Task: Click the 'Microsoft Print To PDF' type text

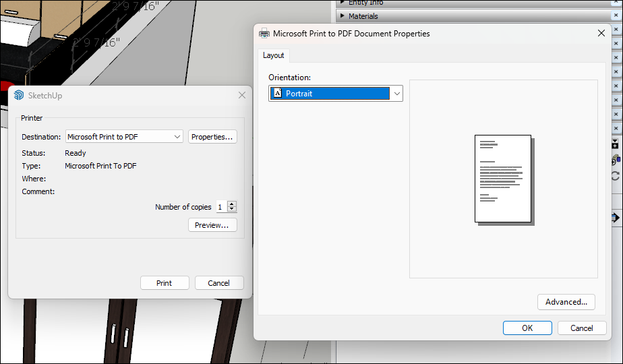Action: [100, 166]
